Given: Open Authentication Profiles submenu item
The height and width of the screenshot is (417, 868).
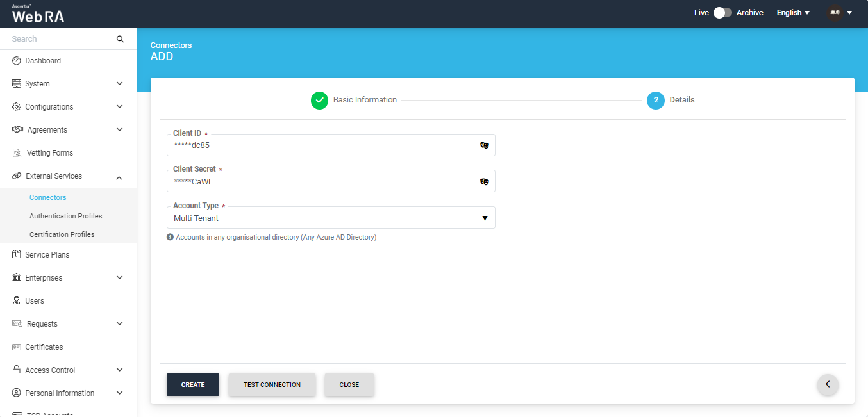Looking at the screenshot, I should (x=65, y=216).
